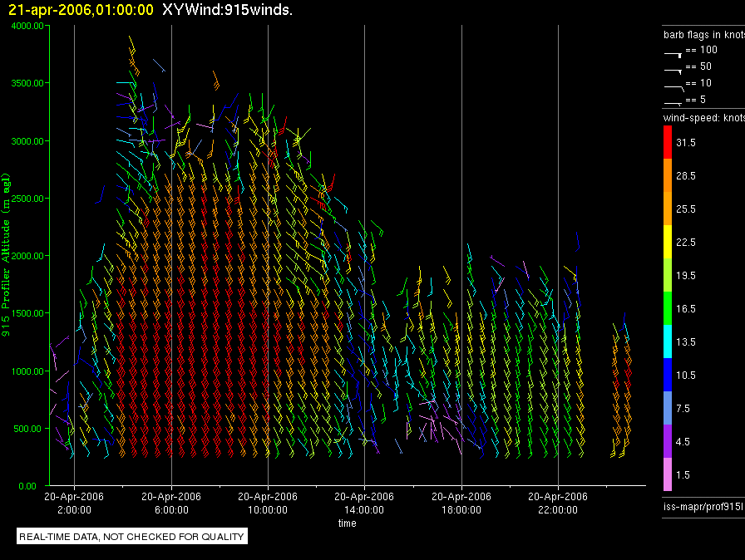Select the 20-Apr-2006 6:00:00 time tick label
Image resolution: width=745 pixels, height=560 pixels.
click(x=171, y=504)
